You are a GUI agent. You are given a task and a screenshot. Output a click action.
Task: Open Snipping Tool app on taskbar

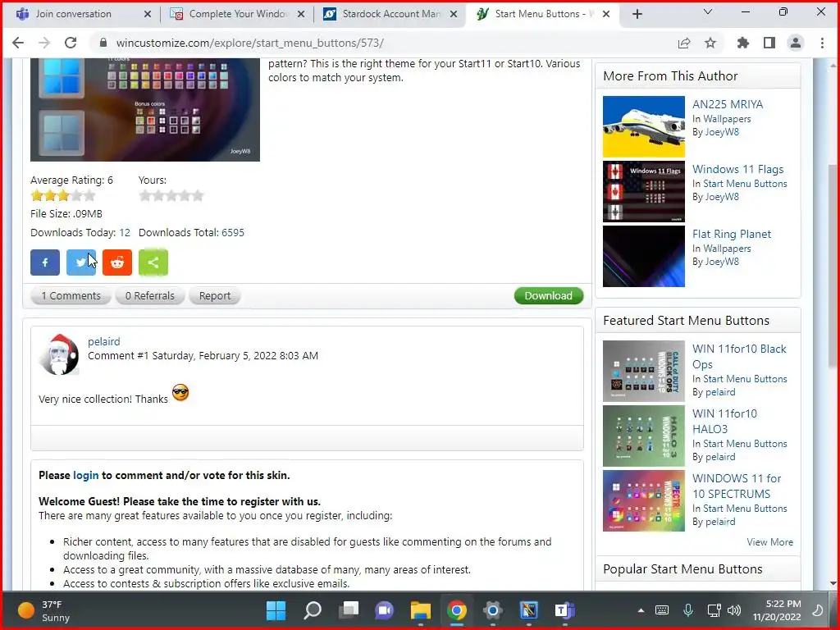coord(529,610)
